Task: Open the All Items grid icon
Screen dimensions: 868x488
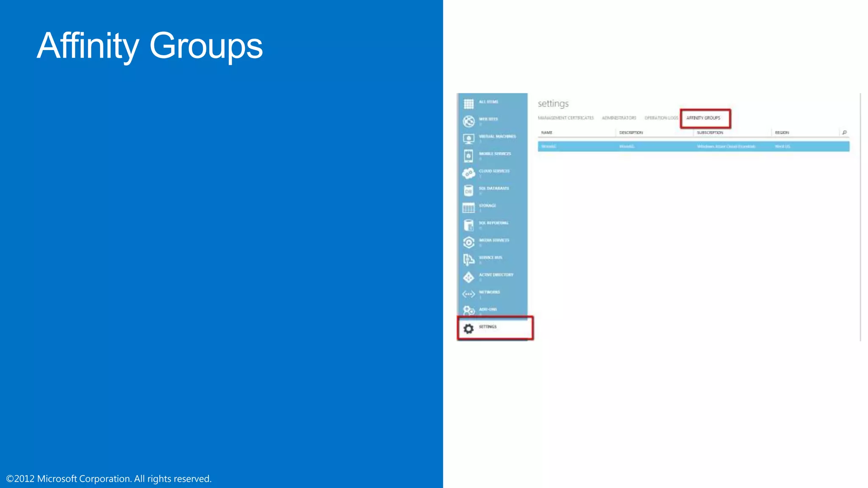Action: tap(468, 104)
